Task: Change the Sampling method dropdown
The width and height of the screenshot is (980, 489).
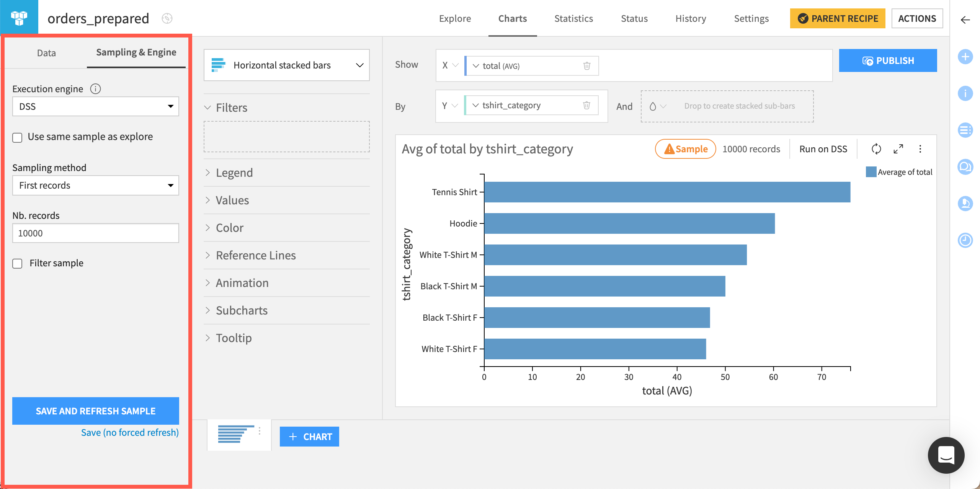Action: click(x=95, y=185)
